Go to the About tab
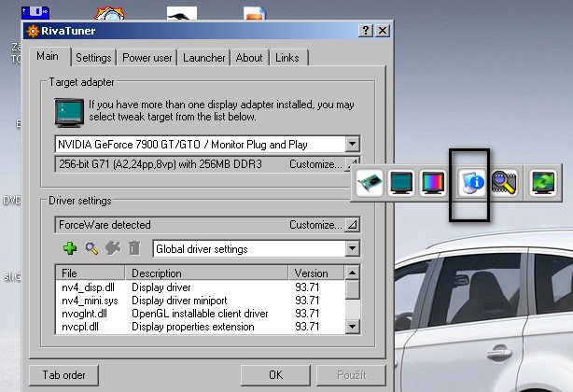Screen dimensions: 573x392 point(249,58)
